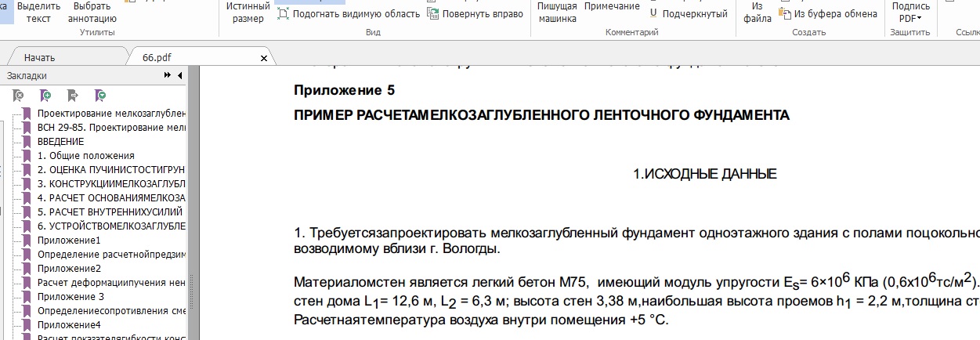Open the 'Приложение1' bookmark
This screenshot has width=980, height=340.
69,241
